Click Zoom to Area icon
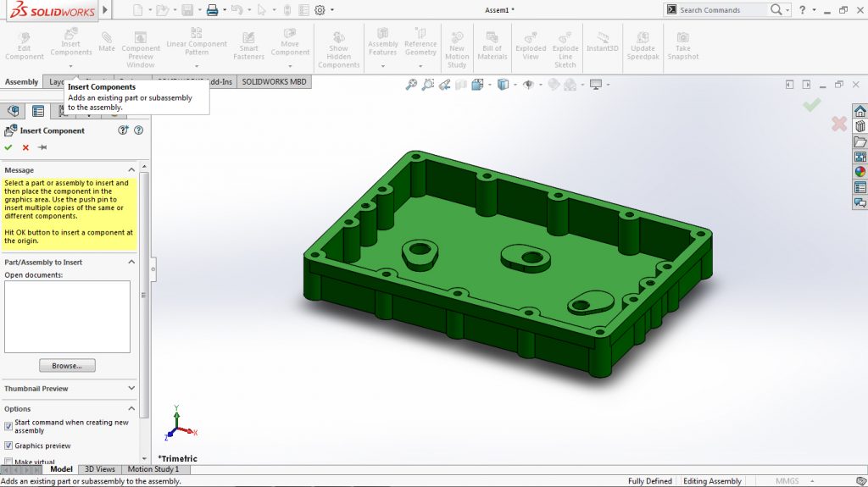The image size is (868, 487). [427, 85]
